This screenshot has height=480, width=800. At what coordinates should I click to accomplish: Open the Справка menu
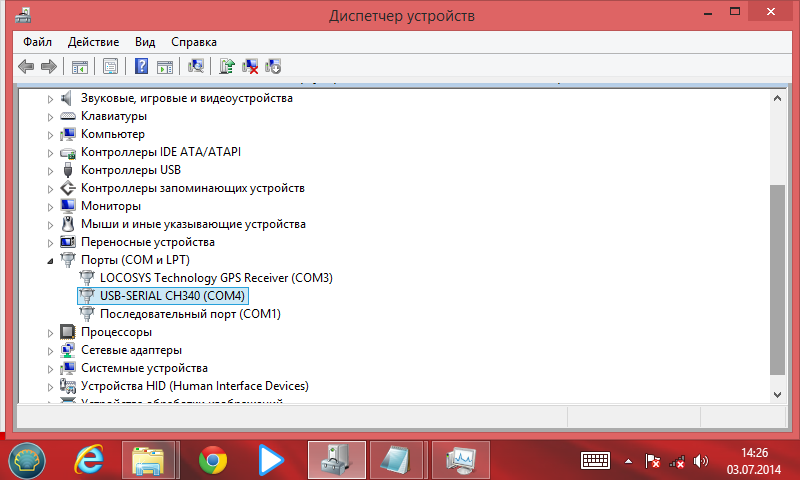pos(194,42)
